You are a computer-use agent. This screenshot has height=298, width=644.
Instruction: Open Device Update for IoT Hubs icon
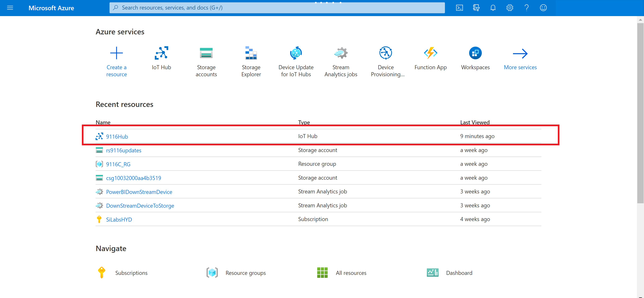pyautogui.click(x=296, y=53)
